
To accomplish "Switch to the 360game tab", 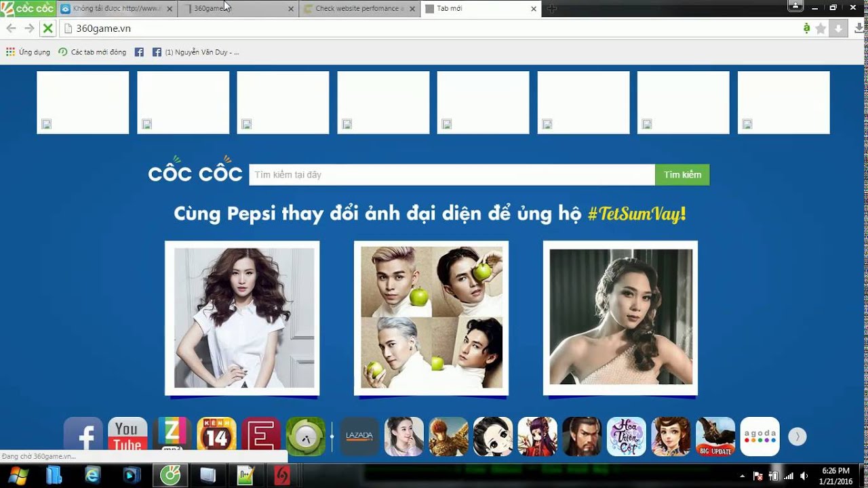I will pos(237,9).
